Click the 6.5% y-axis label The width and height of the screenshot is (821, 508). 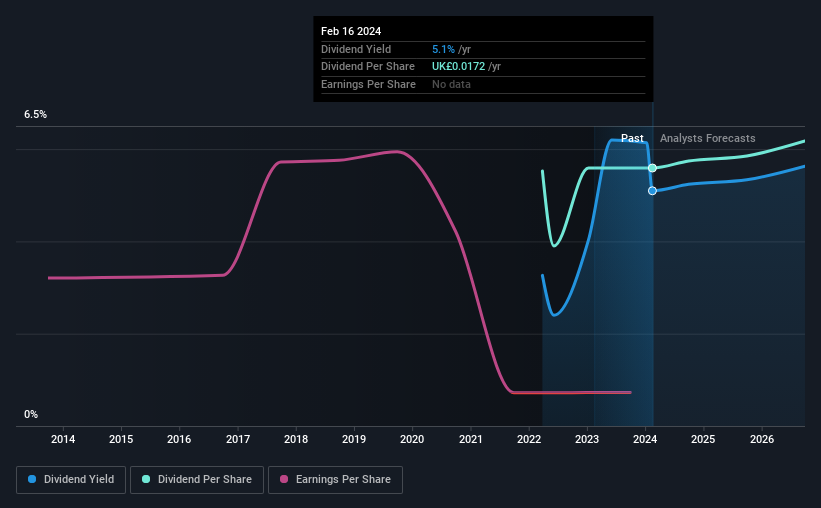tap(36, 115)
